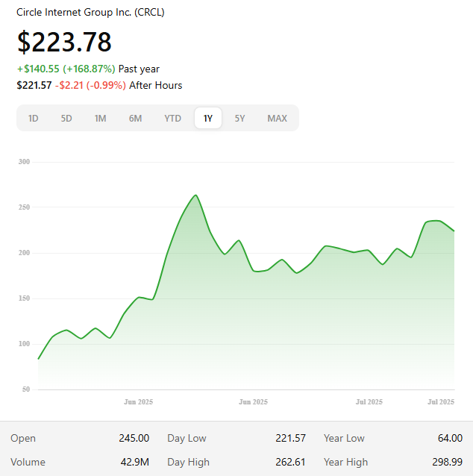This screenshot has height=476, width=473.
Task: Click the 300 y-axis label
Action: (24, 162)
